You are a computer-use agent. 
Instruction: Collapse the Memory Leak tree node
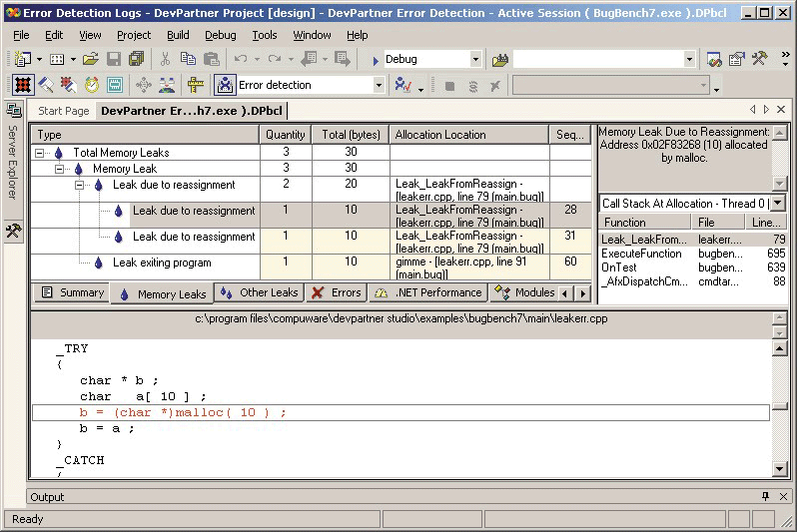[x=61, y=170]
